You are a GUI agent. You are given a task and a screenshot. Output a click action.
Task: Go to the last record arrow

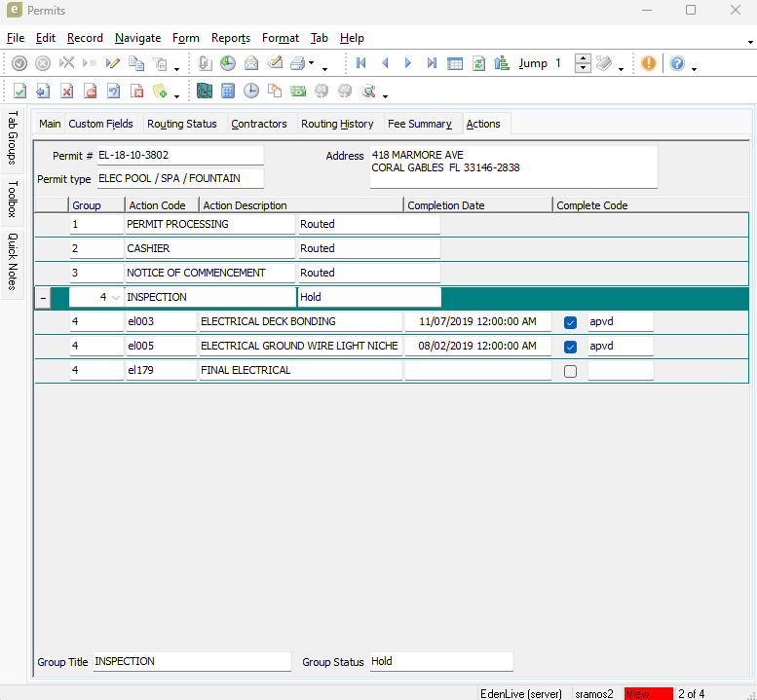tap(432, 63)
